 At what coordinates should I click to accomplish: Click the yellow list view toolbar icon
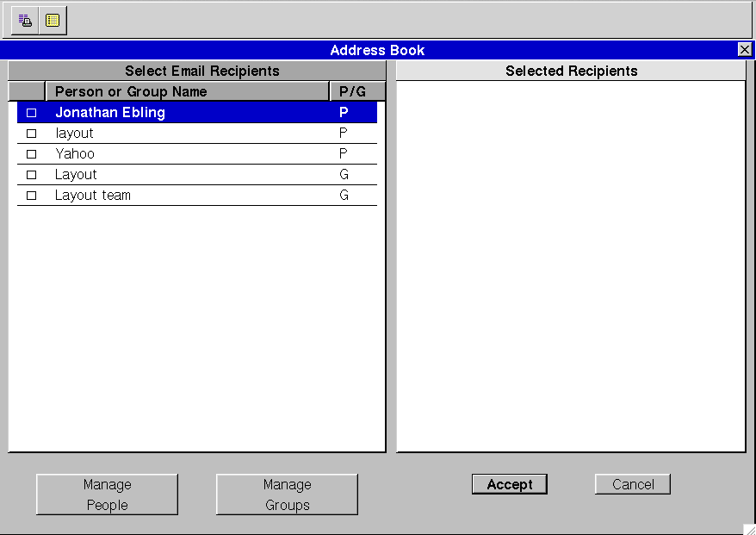(x=53, y=20)
